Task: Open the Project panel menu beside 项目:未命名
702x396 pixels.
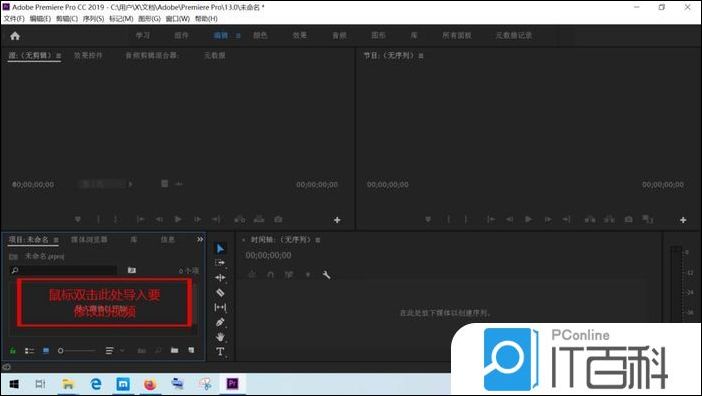Action: point(56,240)
